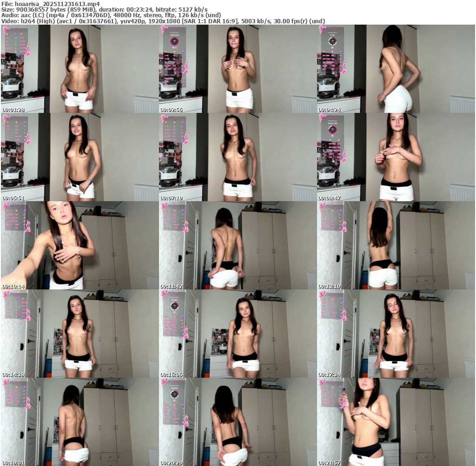Click the thumbnail stamped 00:19:01
The height and width of the screenshot is (466, 476).
[x=80, y=422]
